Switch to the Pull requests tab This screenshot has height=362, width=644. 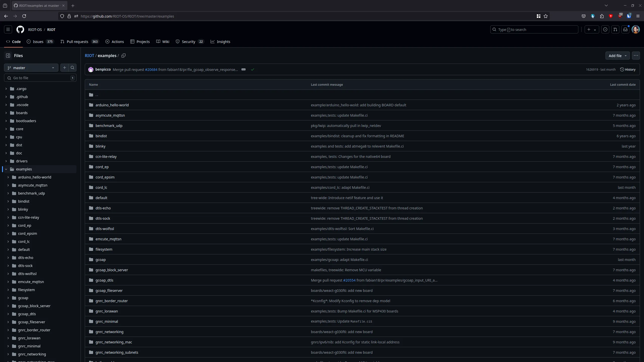[x=80, y=41]
